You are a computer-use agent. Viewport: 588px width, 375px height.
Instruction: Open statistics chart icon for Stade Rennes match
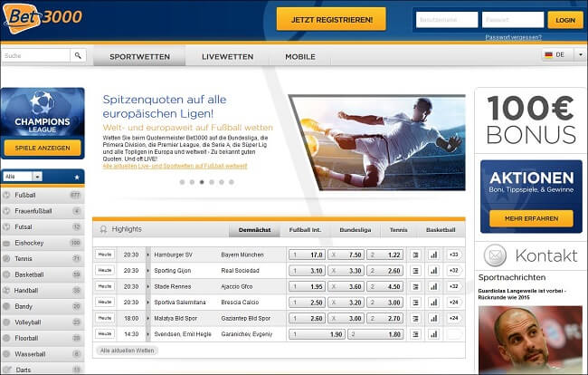[434, 287]
